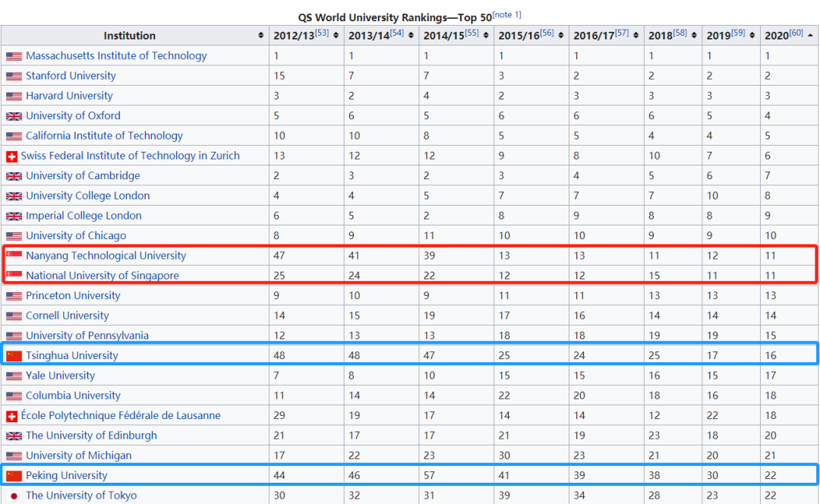
Task: Sort rankings by the 2015/16 column arrows
Action: click(561, 36)
